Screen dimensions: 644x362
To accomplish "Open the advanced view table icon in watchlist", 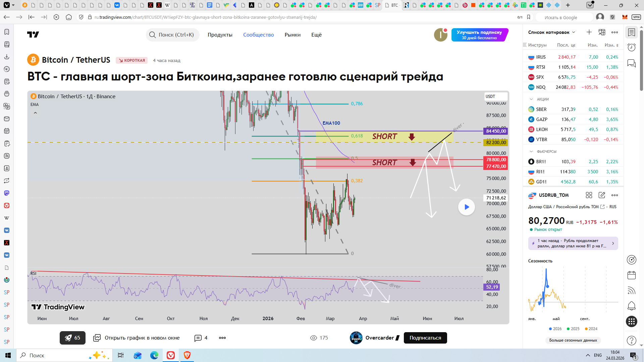I will (602, 32).
